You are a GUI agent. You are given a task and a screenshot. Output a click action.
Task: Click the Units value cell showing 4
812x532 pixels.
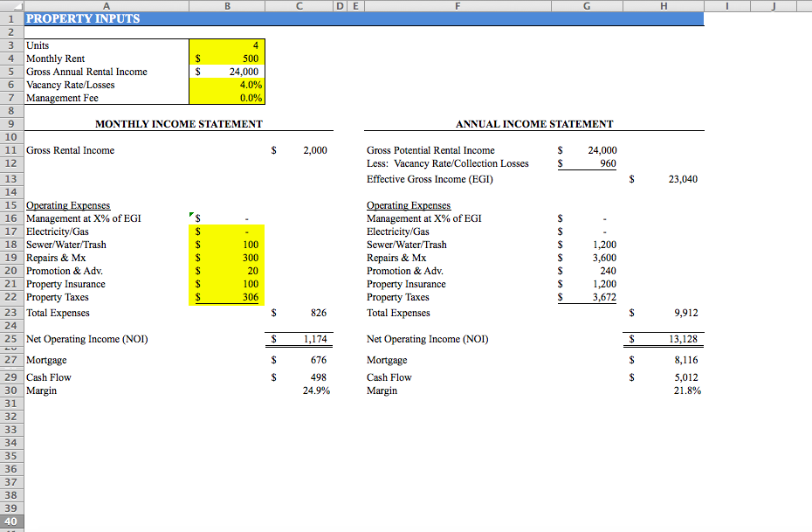click(x=227, y=45)
